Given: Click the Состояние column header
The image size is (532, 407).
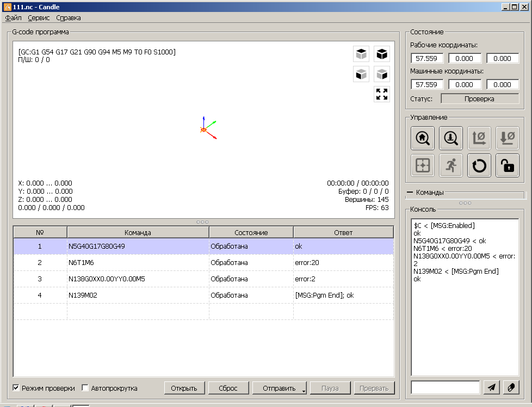Looking at the screenshot, I should click(251, 232).
